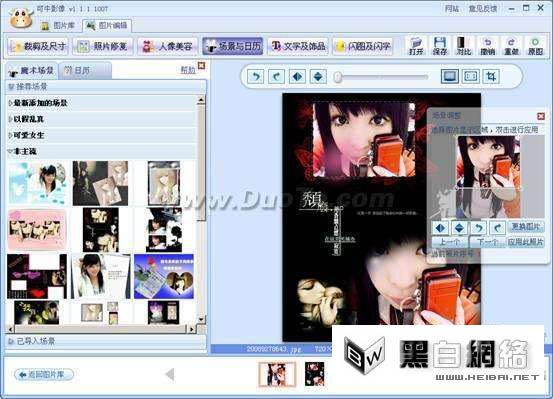The image size is (553, 399).
Task: Click the 更换图片 button
Action: [x=526, y=226]
